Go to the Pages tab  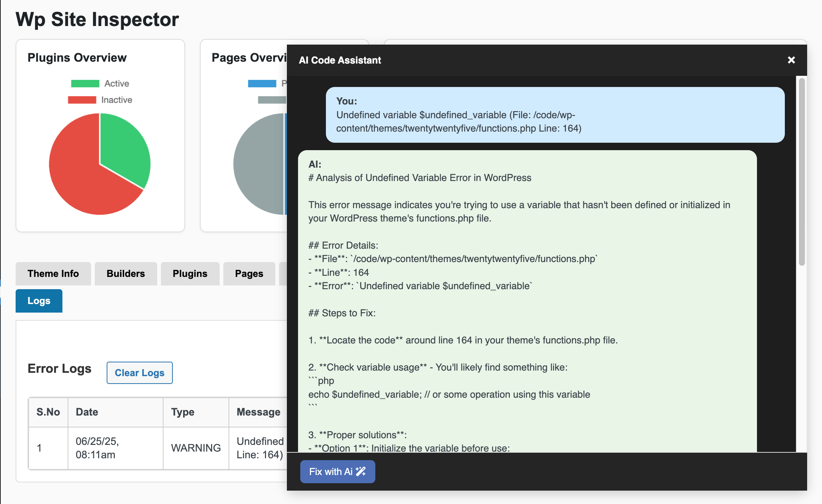tap(249, 274)
